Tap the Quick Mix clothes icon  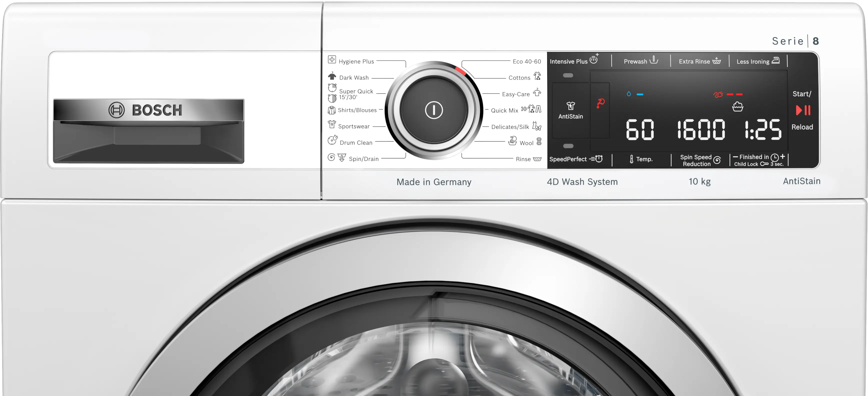pyautogui.click(x=531, y=109)
